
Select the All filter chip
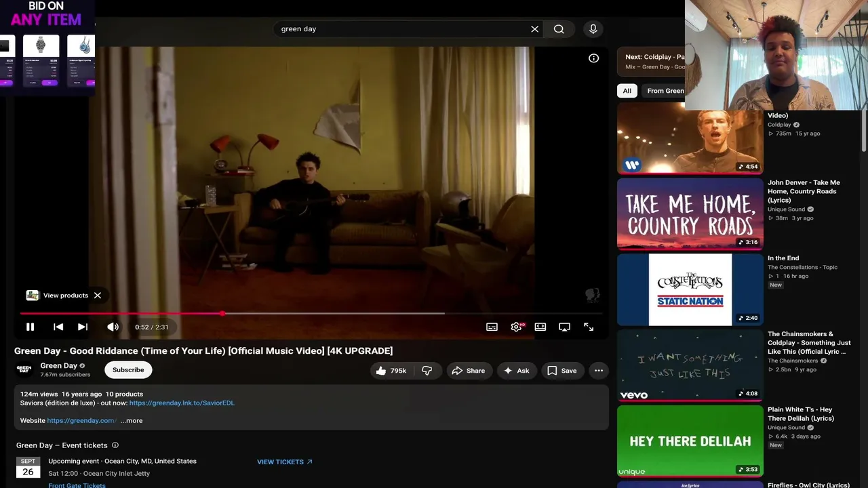[627, 91]
